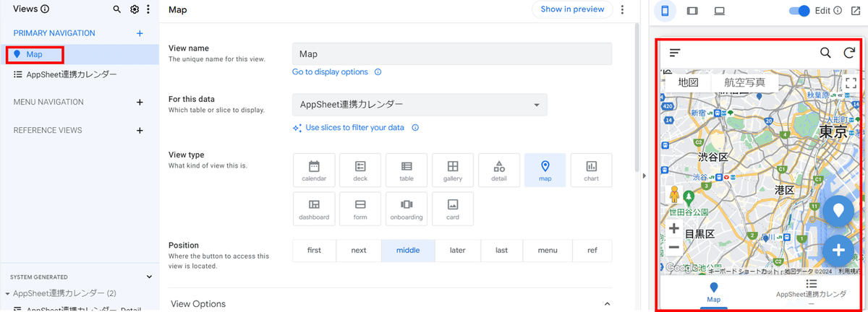Set position to menu
The image size is (868, 312).
tap(548, 251)
